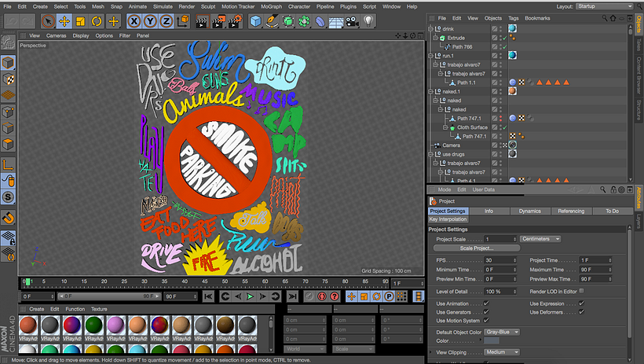
Task: Open the Bookmarks menu in Objects panel
Action: point(537,18)
